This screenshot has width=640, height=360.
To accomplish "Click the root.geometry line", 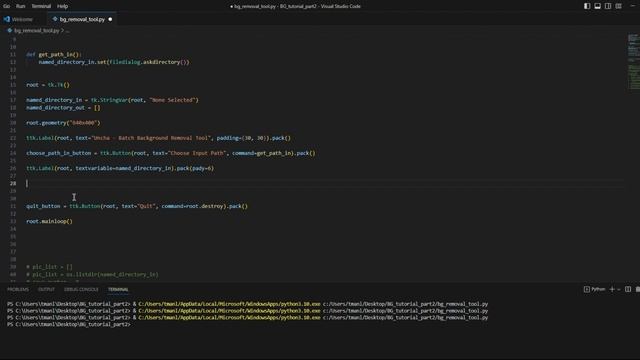I will 63,123.
